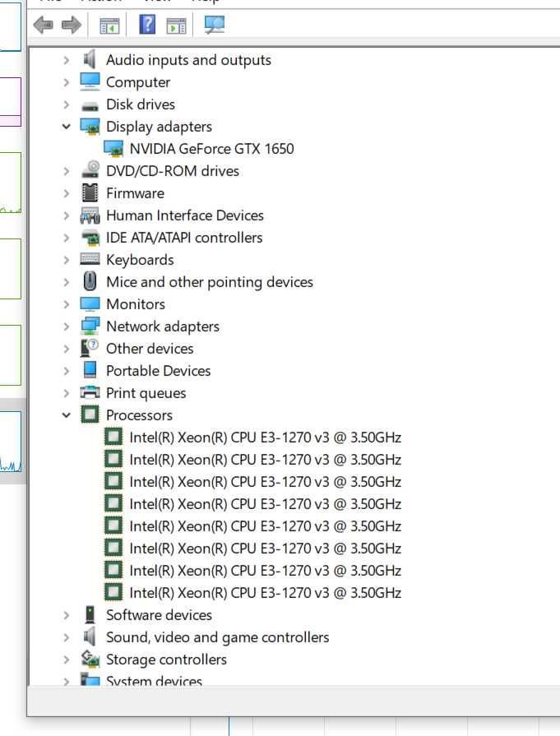Select the Print queues label
The image size is (560, 736).
(x=146, y=393)
